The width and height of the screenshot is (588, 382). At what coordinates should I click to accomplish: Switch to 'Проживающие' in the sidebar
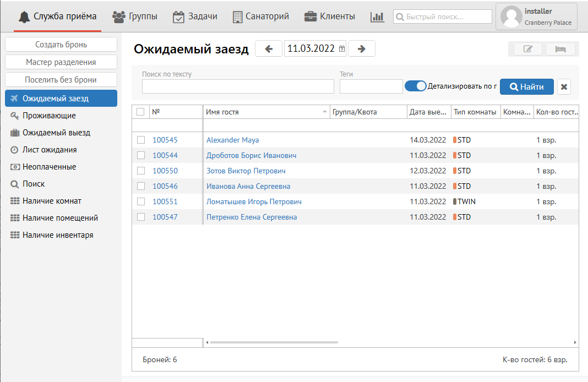click(x=49, y=116)
